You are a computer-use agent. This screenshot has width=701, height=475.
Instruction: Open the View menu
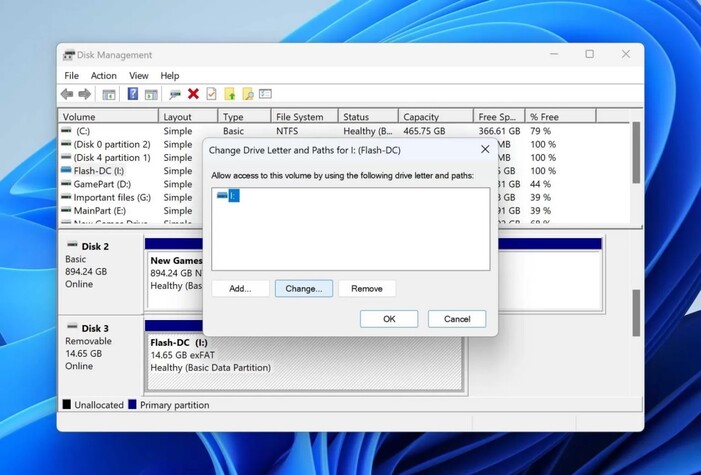click(x=139, y=75)
